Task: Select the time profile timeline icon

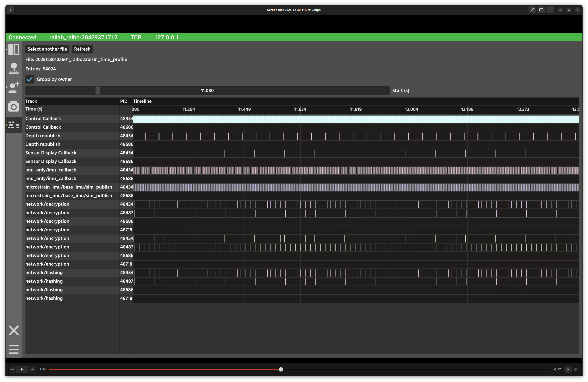Action: pos(13,125)
